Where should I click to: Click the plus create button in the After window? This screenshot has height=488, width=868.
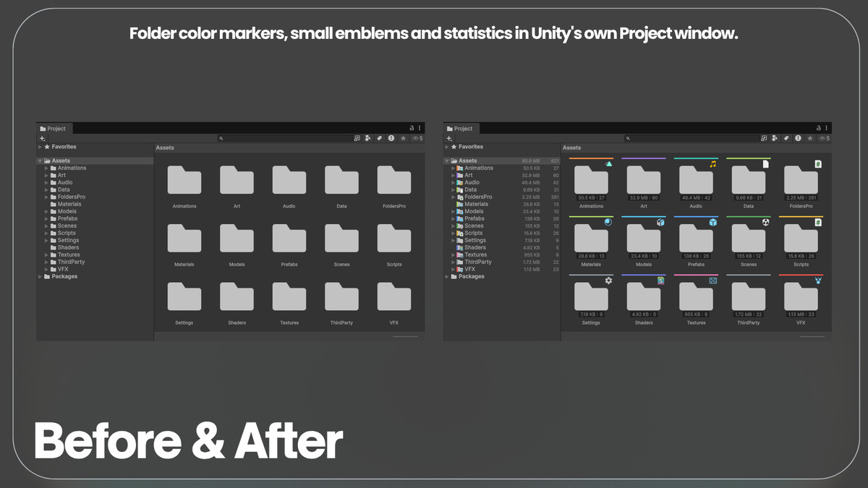pos(450,138)
